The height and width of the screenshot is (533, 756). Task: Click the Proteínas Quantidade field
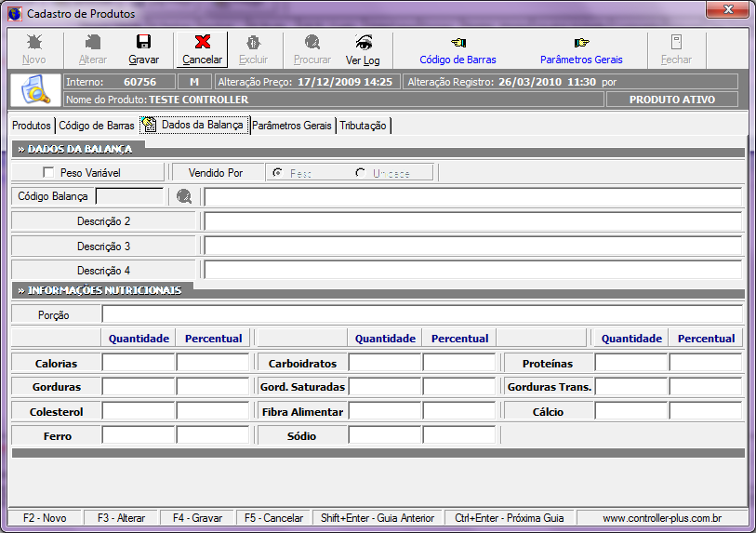click(x=631, y=362)
